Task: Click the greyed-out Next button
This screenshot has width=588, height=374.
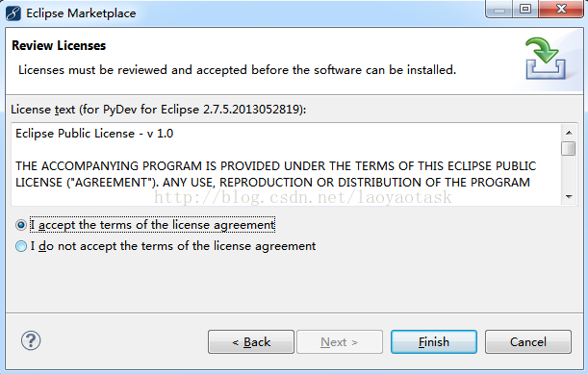Action: click(x=340, y=341)
